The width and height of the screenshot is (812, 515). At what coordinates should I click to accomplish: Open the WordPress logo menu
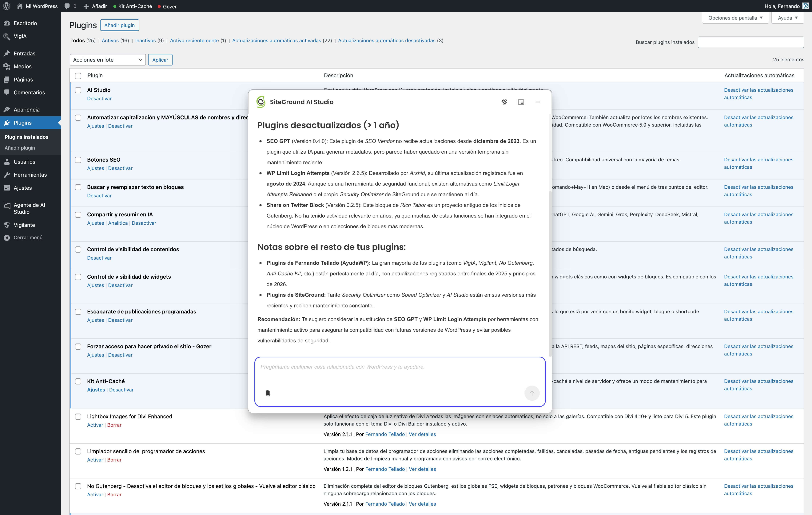click(7, 6)
